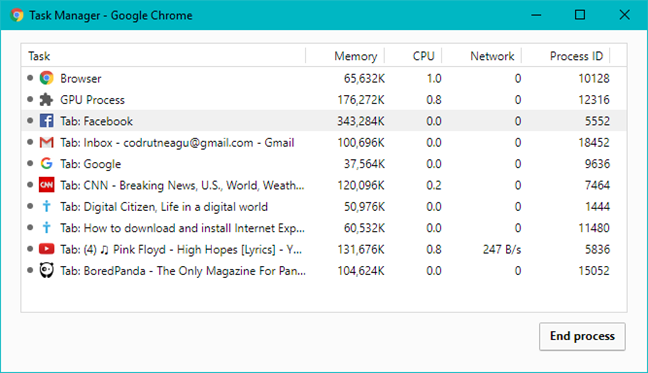Select the Gmail Inbox tab row
648x373 pixels.
[324, 143]
